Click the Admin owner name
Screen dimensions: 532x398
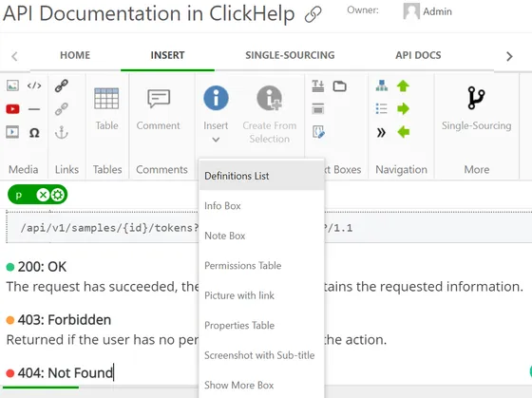(437, 11)
